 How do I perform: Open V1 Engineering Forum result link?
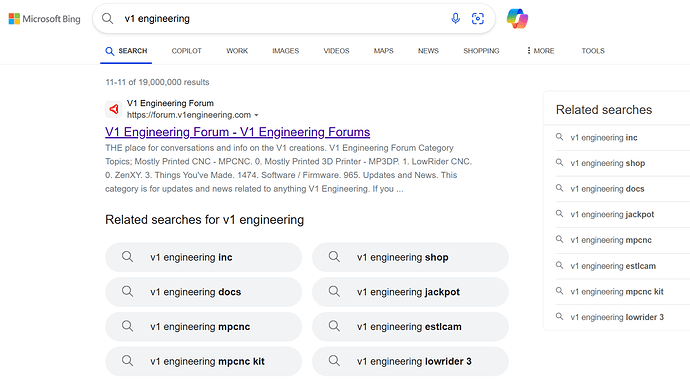pos(238,132)
